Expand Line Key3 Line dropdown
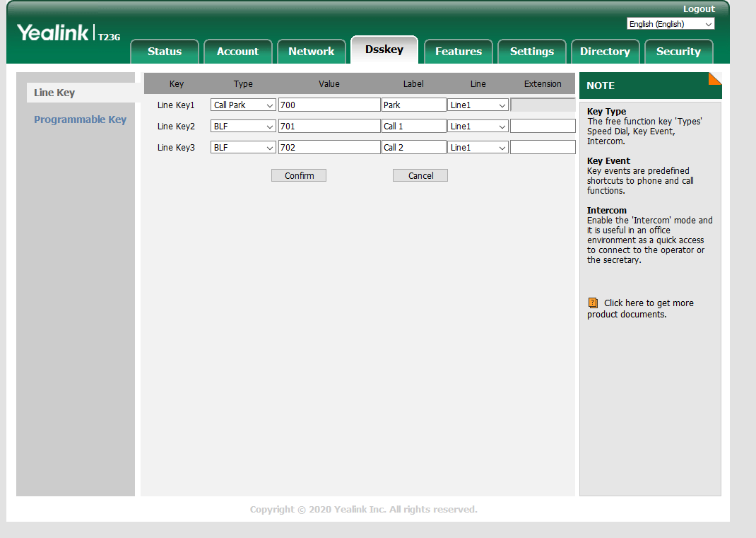 pyautogui.click(x=478, y=148)
